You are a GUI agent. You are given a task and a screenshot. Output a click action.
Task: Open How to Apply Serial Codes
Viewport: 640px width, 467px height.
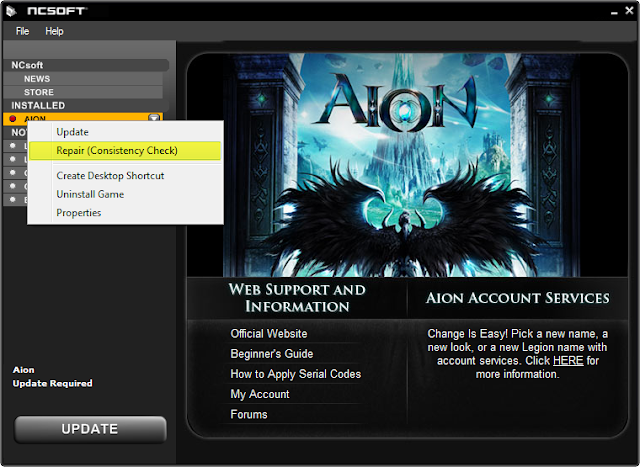[296, 374]
